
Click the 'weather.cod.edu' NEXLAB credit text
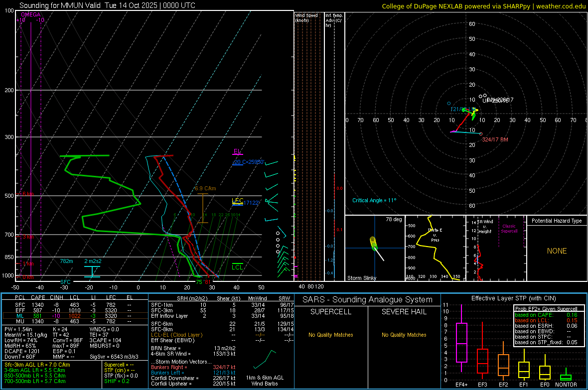[x=561, y=6]
